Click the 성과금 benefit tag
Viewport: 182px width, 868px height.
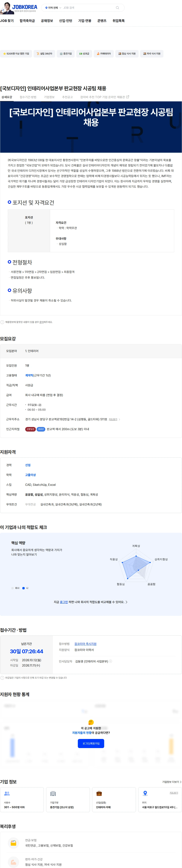click(84, 54)
